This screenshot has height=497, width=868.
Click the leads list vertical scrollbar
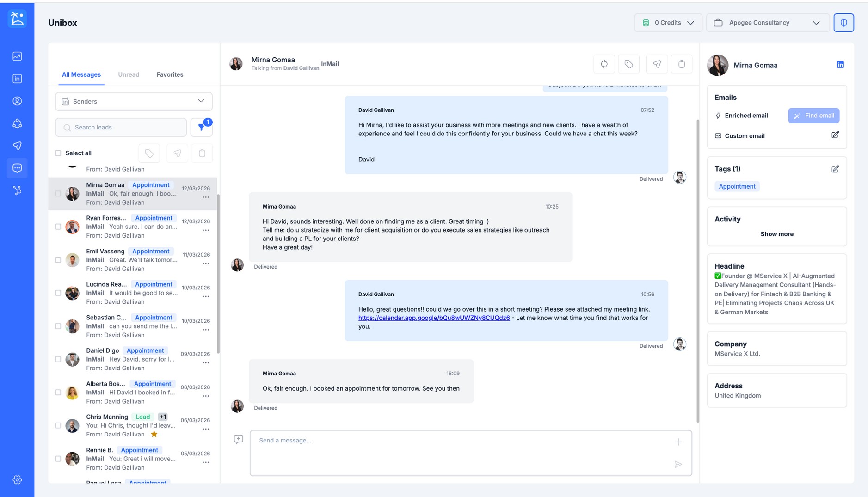tap(218, 274)
